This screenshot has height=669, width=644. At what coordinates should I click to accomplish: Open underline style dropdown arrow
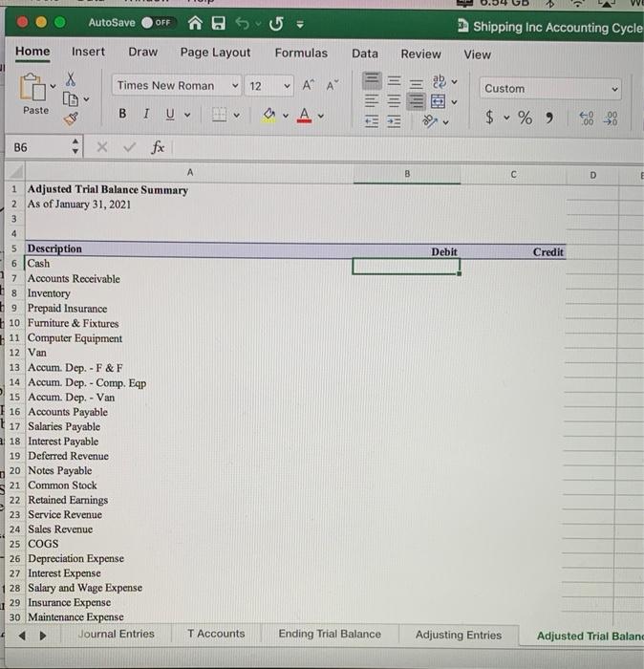coord(187,115)
